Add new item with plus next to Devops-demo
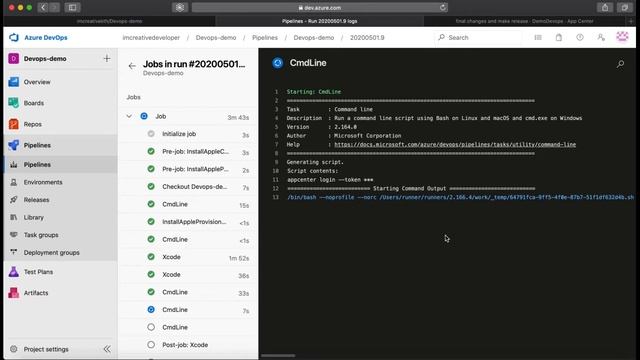 point(107,58)
